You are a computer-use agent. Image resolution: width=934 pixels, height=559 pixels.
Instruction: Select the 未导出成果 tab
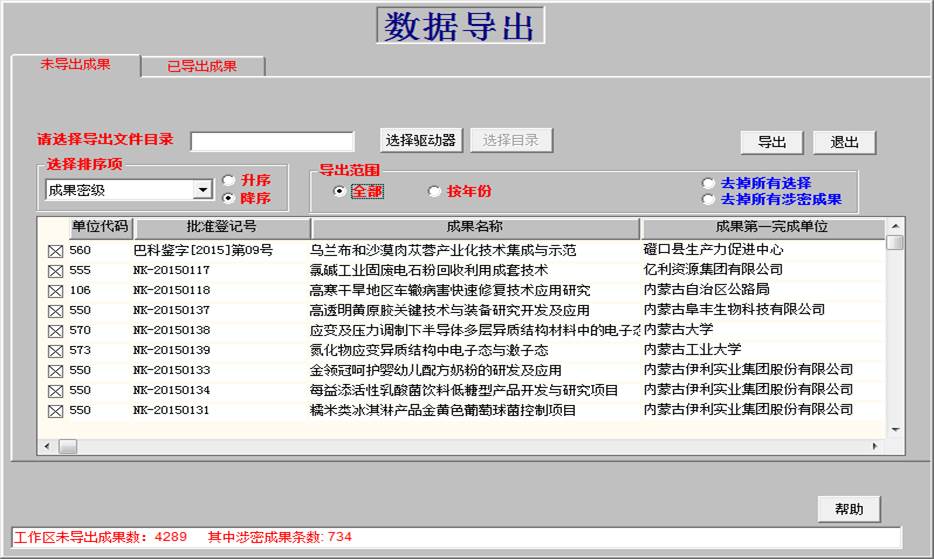76,64
